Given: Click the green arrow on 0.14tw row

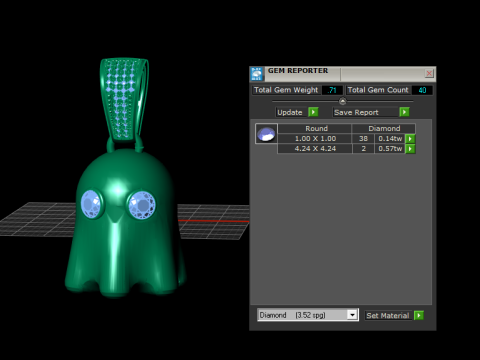Looking at the screenshot, I should pyautogui.click(x=410, y=139).
